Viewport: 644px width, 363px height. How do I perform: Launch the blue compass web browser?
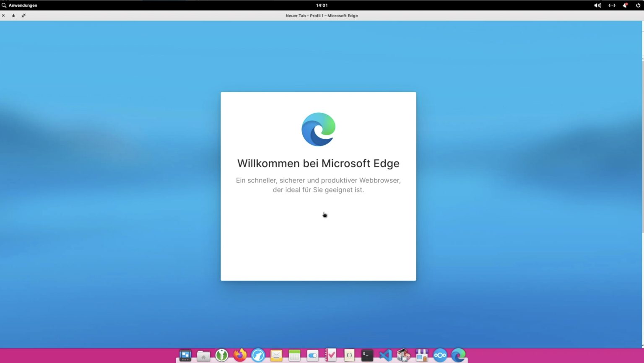tap(258, 355)
